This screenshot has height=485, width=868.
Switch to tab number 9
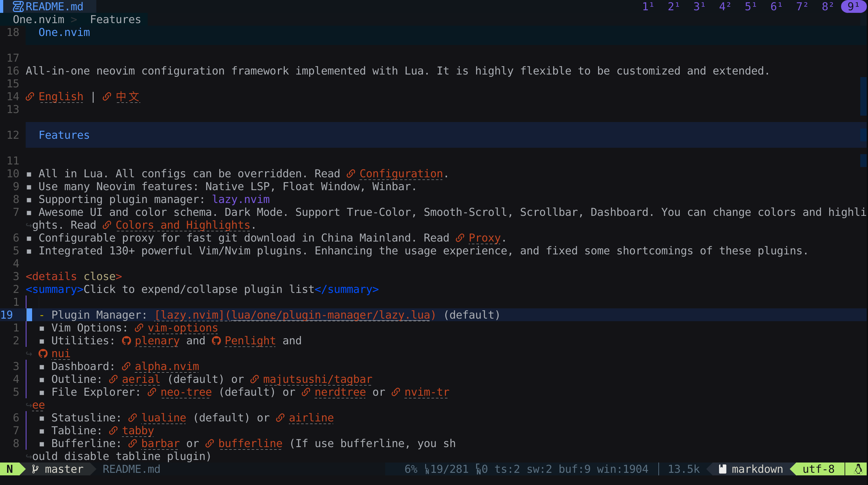[853, 6]
